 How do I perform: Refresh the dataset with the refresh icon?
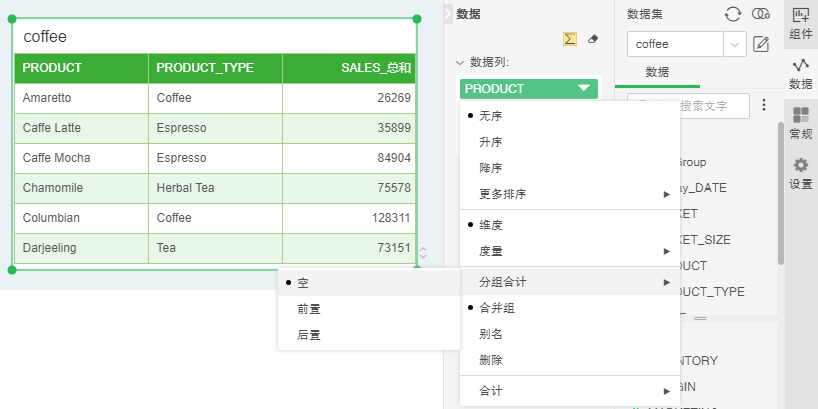(x=733, y=14)
